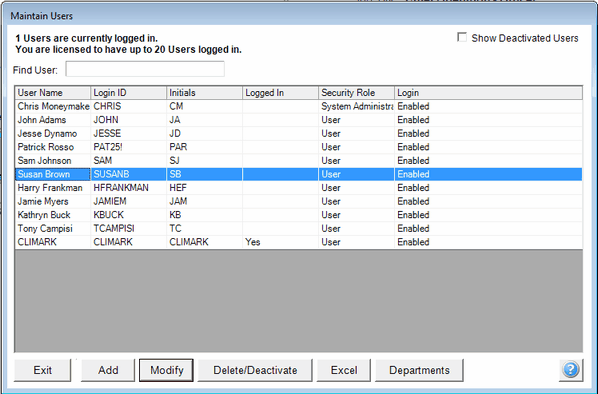Select the CLIMARK user row
Screen dimensions: 598x394
299,242
